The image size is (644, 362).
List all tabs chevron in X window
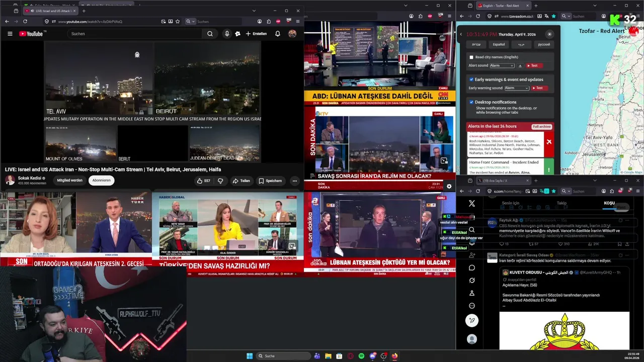pos(594,180)
